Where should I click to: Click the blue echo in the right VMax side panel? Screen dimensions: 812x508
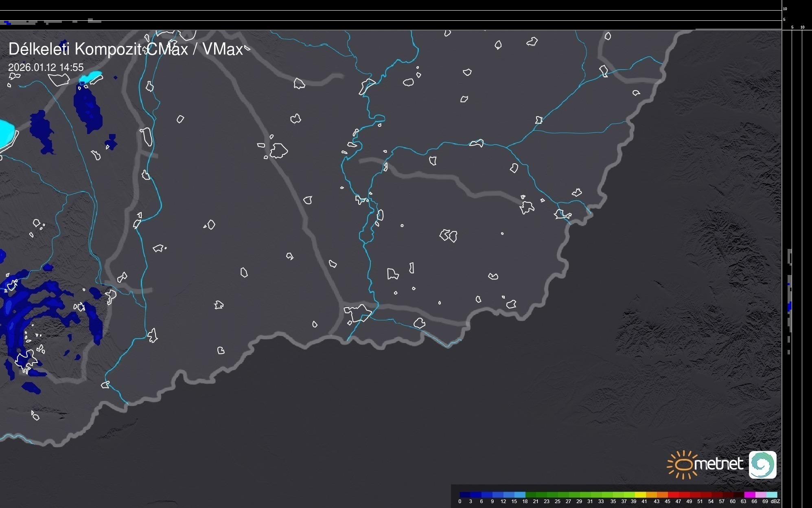tap(789, 306)
